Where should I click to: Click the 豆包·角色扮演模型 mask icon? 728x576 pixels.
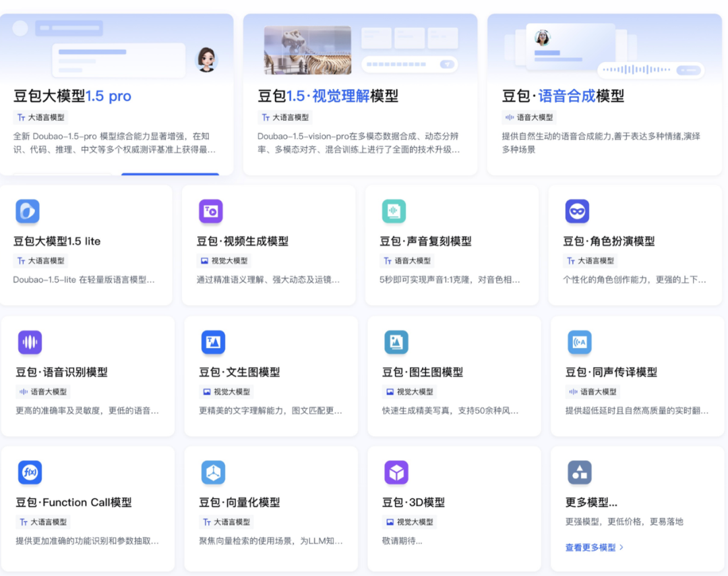point(577,211)
